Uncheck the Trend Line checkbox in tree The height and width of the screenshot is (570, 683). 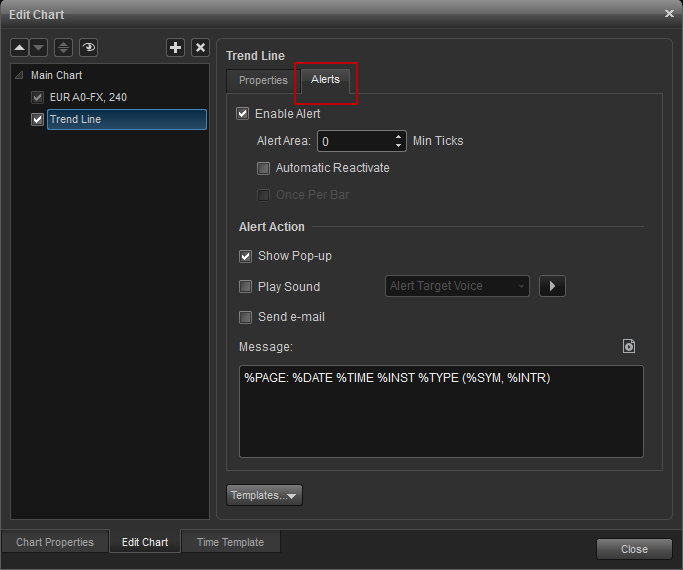pos(37,119)
